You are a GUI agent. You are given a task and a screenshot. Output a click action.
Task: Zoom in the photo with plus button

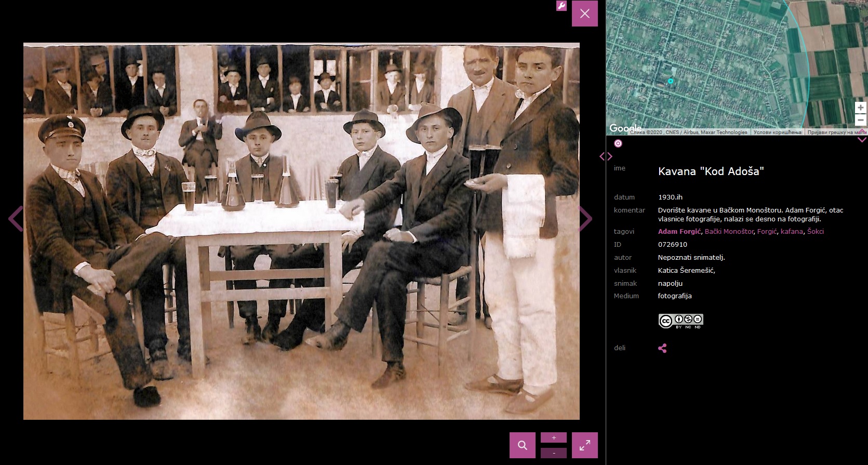tap(553, 437)
